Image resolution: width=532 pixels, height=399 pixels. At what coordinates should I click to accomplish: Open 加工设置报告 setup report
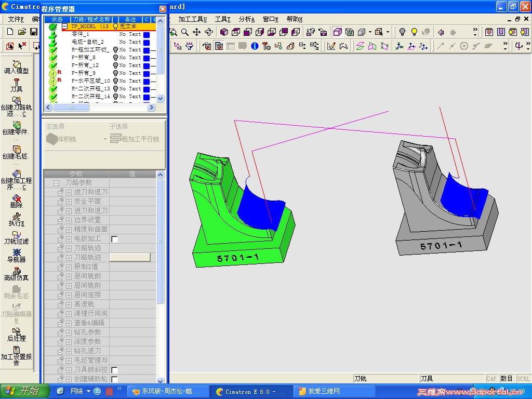16,355
